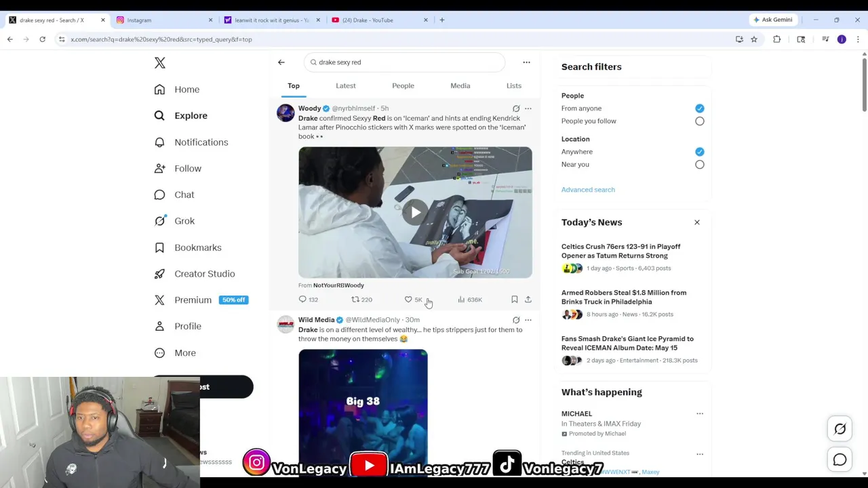Switch to the Lists tab
The height and width of the screenshot is (488, 868).
tap(514, 86)
